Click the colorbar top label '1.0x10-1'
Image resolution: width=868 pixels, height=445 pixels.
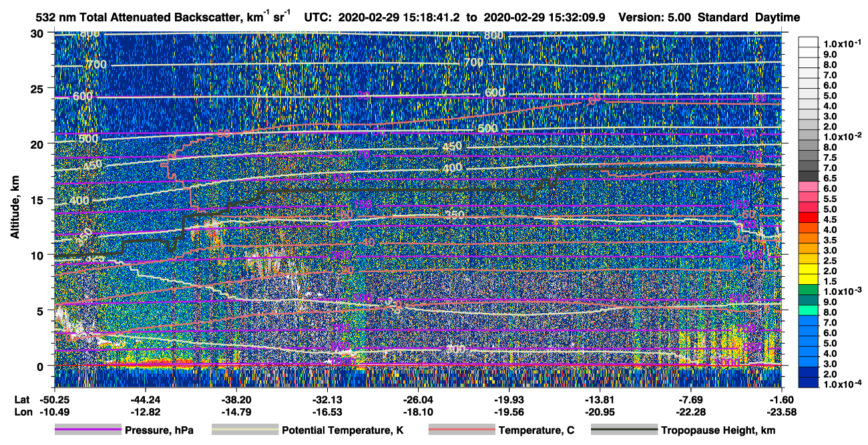coord(841,43)
